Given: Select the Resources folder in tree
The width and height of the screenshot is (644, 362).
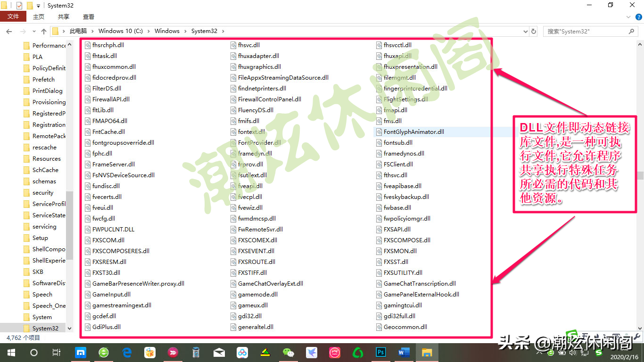Looking at the screenshot, I should tap(46, 158).
